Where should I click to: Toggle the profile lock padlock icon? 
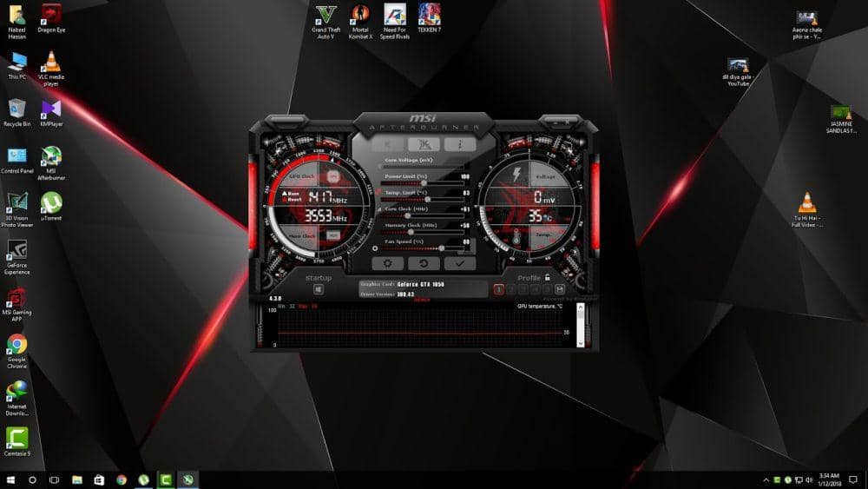[x=548, y=278]
